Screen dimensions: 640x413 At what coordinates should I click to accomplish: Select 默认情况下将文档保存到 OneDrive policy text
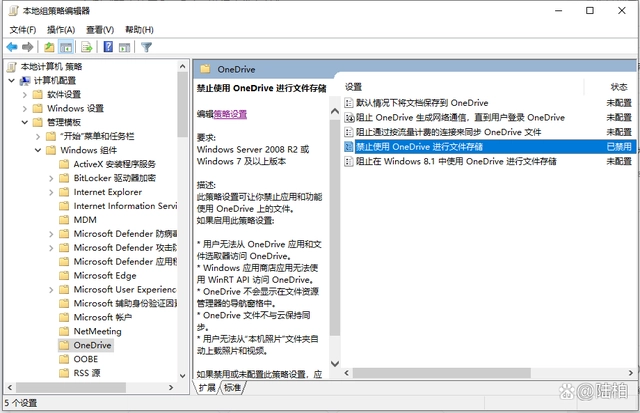(x=422, y=103)
